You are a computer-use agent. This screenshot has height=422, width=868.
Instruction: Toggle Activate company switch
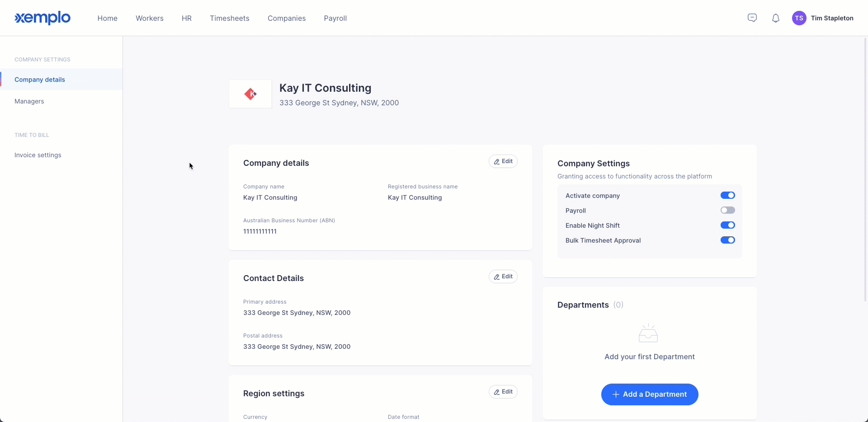tap(728, 195)
